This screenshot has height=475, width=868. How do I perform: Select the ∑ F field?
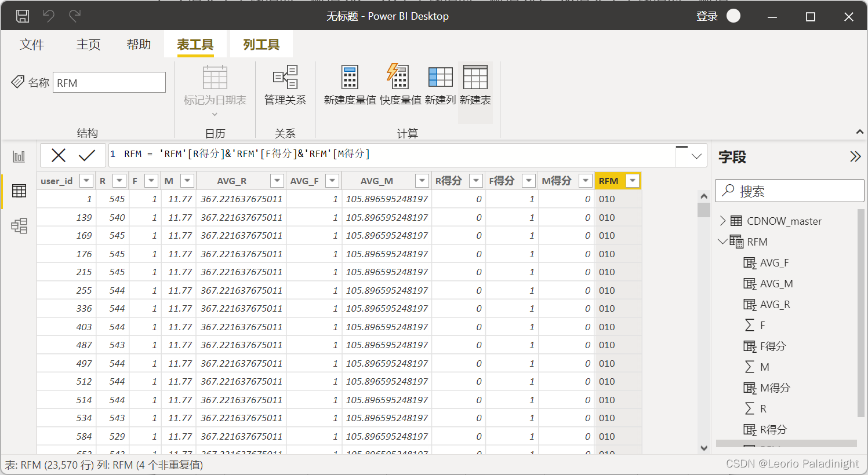755,326
